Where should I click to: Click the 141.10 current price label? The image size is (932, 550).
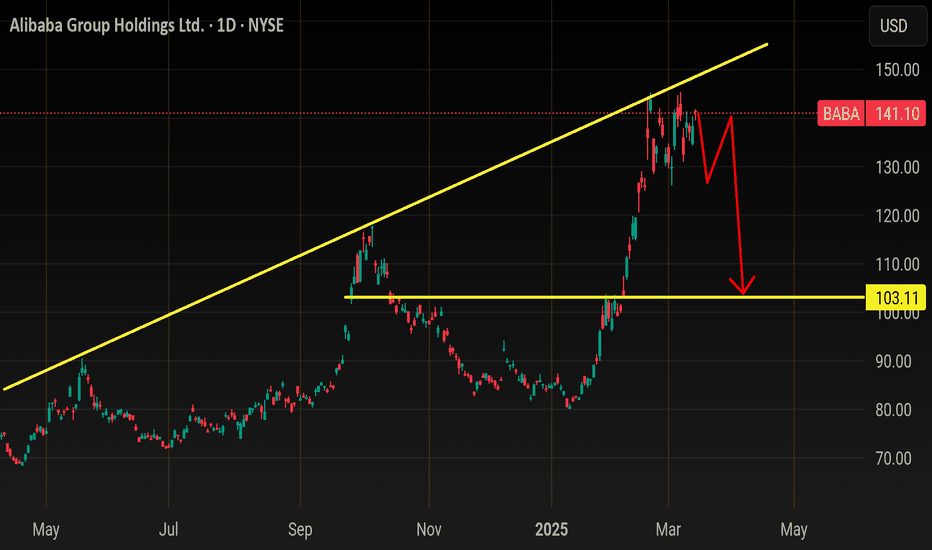tap(896, 113)
